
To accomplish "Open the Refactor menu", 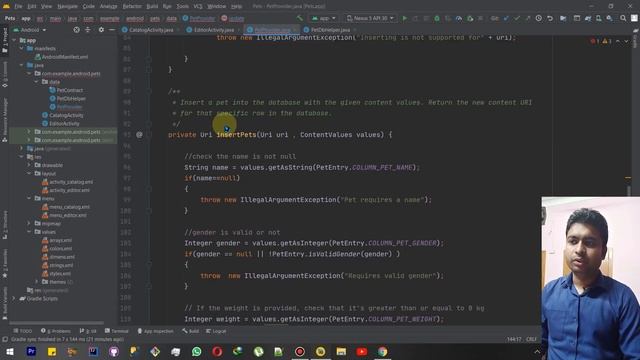I will coord(132,6).
